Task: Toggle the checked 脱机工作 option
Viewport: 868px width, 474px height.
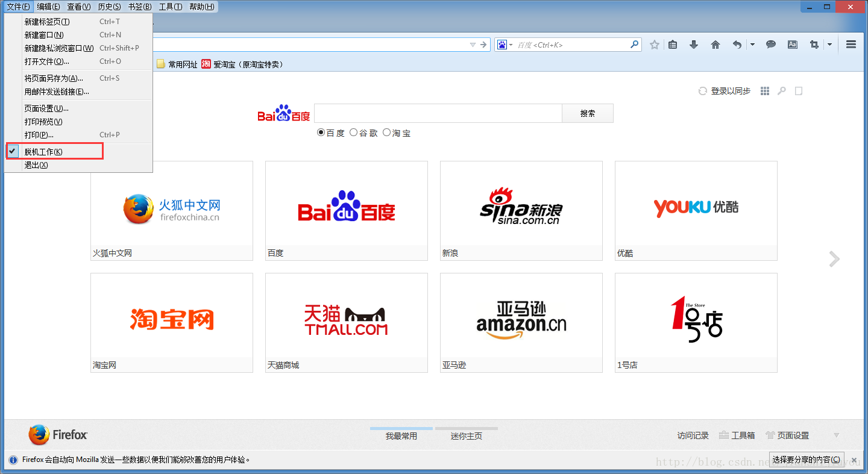Action: point(78,152)
